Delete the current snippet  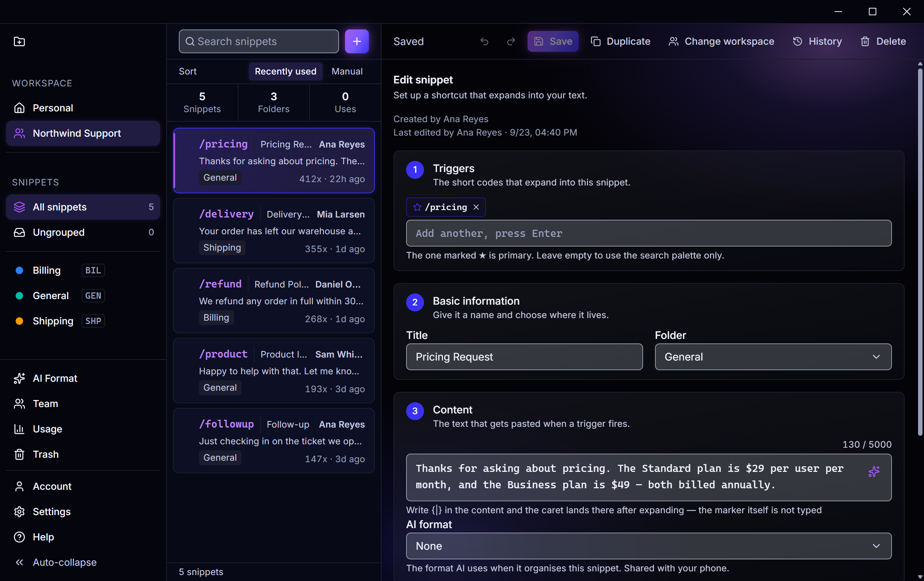[x=883, y=41]
